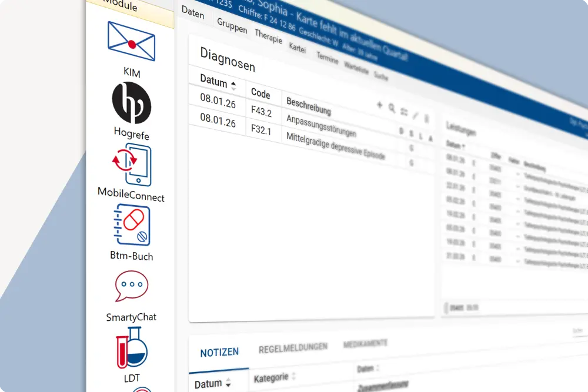The height and width of the screenshot is (392, 588).
Task: Open the filter sliders icon in Diagnosen
Action: [404, 112]
